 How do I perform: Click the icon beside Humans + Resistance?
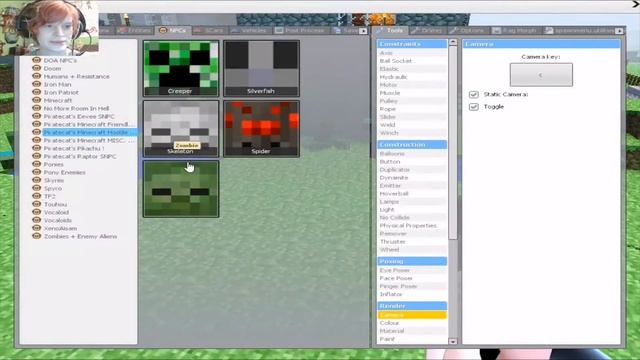(37, 76)
